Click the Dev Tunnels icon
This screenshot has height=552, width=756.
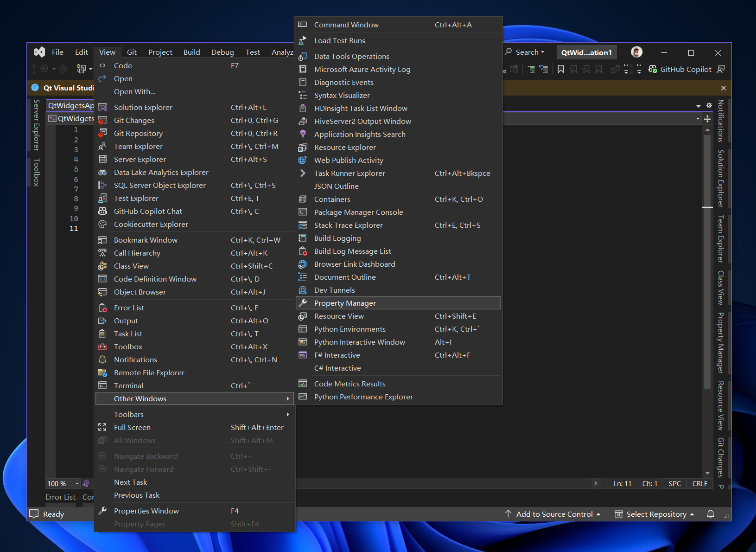click(x=303, y=290)
